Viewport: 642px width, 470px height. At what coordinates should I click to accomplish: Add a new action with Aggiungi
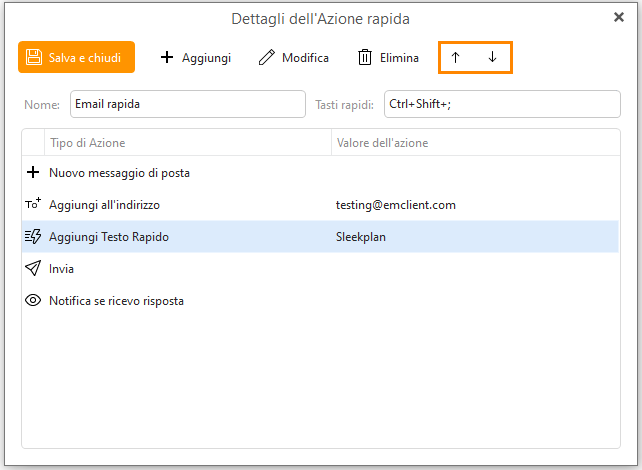(x=195, y=57)
